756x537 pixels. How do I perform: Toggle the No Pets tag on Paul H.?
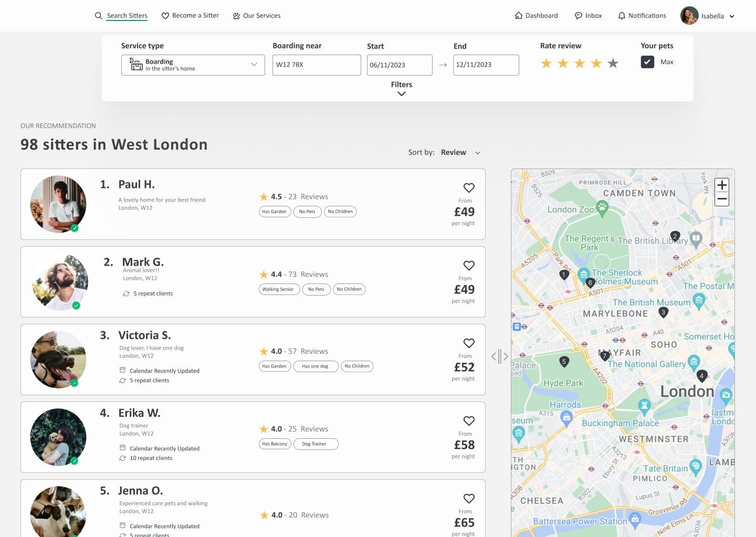(307, 212)
